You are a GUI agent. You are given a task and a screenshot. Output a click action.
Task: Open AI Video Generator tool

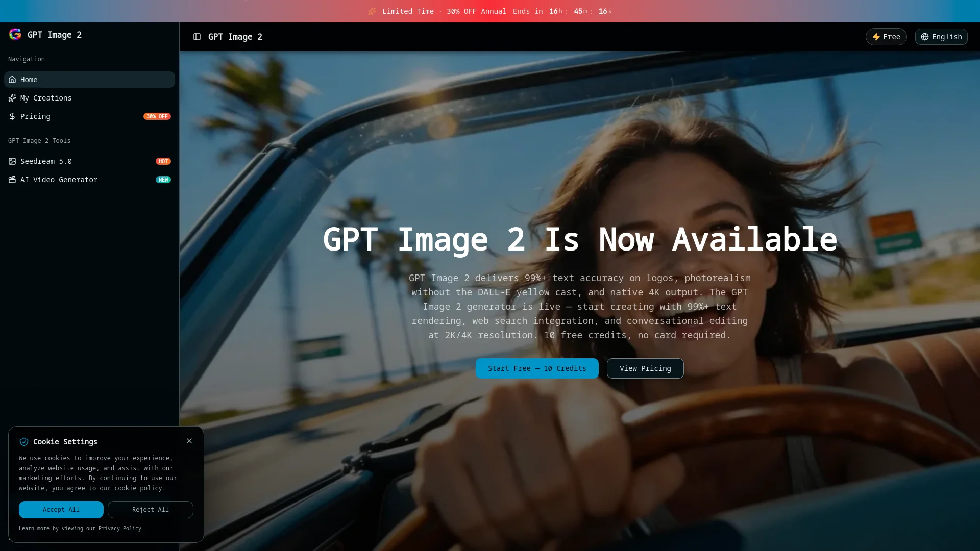(89, 180)
